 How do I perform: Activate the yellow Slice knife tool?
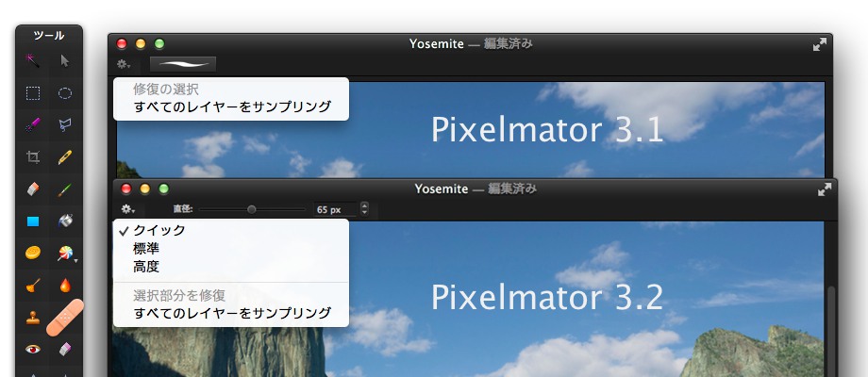(x=65, y=157)
